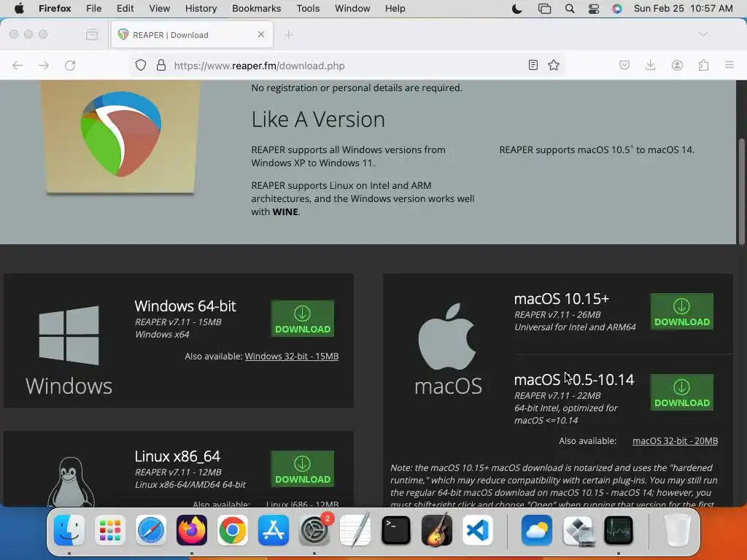The height and width of the screenshot is (560, 747).
Task: Open TextEdit from the dock
Action: pyautogui.click(x=355, y=530)
